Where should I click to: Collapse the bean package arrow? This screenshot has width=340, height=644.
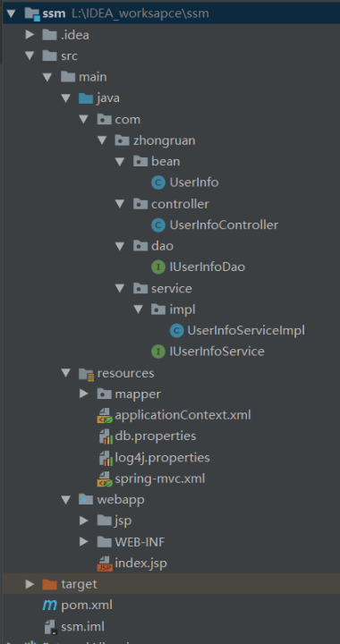click(x=120, y=161)
